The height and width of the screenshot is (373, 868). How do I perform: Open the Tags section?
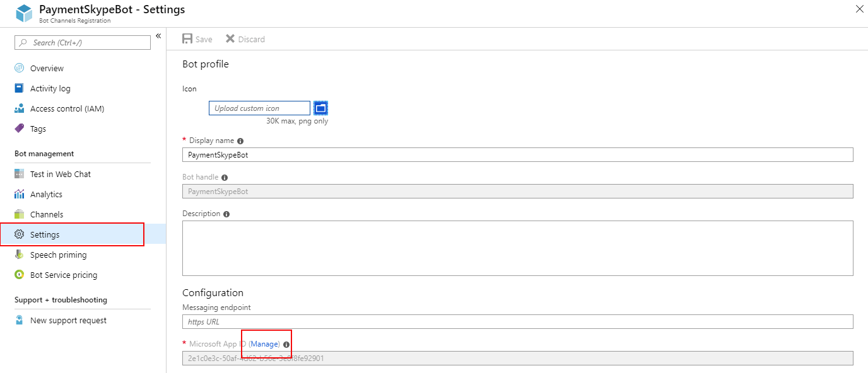point(38,129)
